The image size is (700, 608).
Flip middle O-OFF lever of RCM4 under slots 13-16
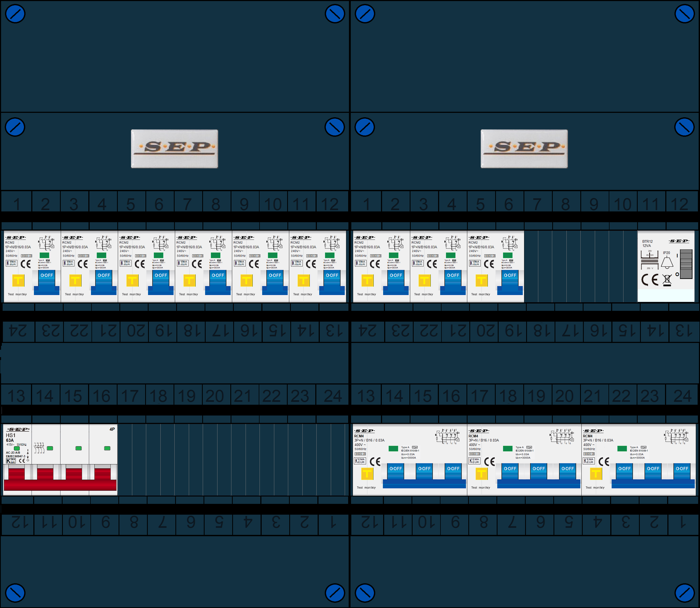tap(424, 472)
